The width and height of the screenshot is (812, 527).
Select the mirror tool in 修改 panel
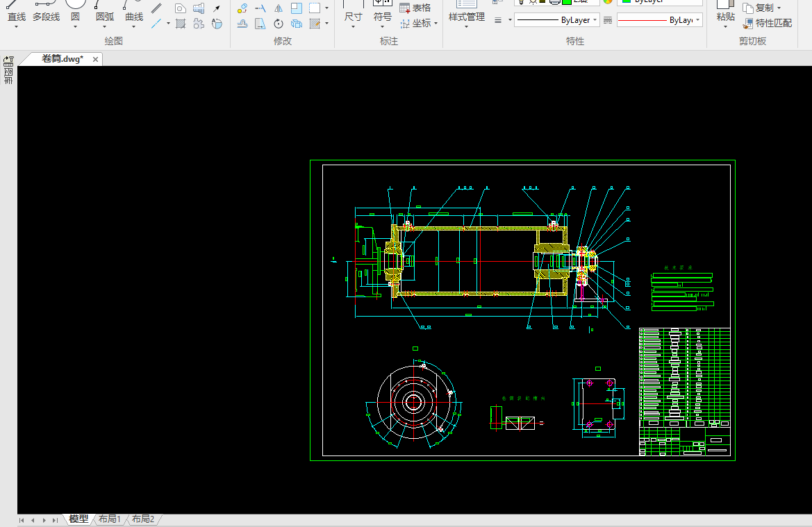tap(278, 8)
